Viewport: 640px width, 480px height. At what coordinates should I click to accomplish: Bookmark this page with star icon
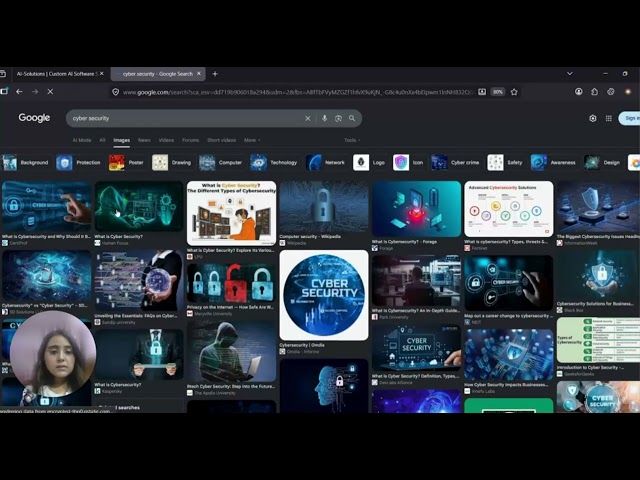tap(514, 92)
